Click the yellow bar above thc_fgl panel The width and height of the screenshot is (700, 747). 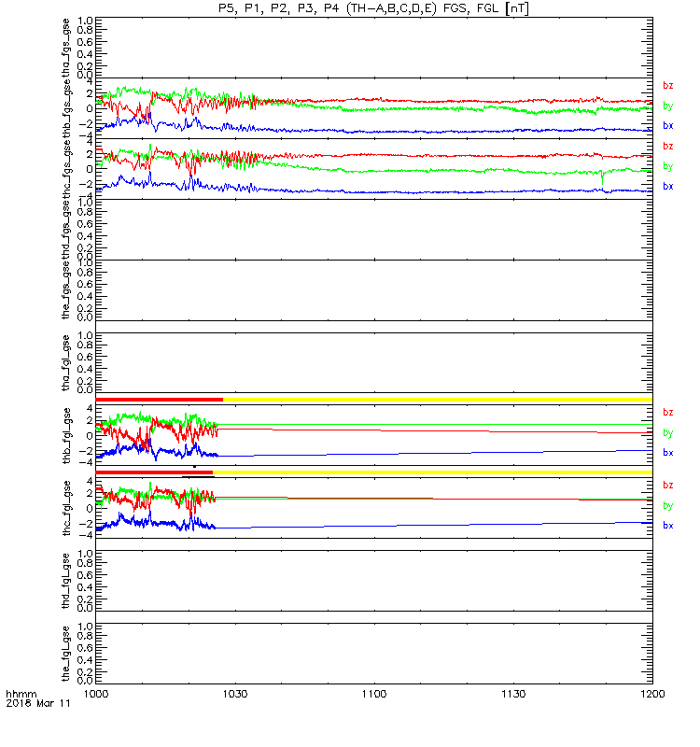point(432,472)
